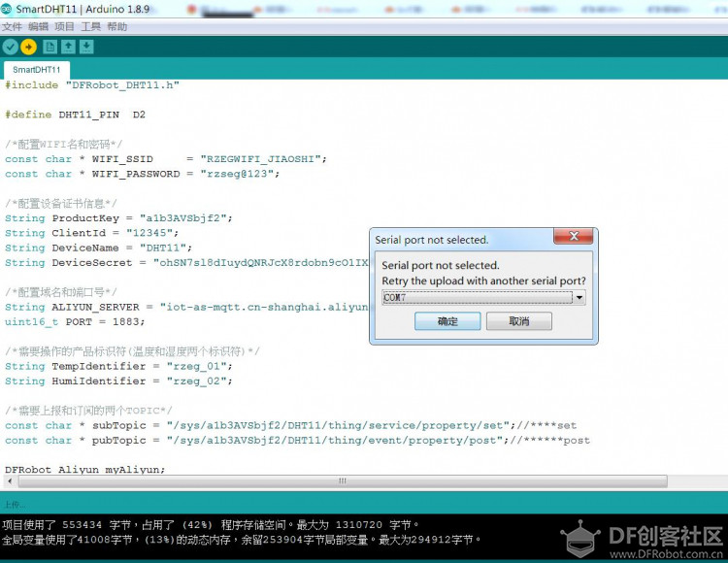Click the subTopic property/set line
Viewport: 728px width, 563px height.
(290, 425)
